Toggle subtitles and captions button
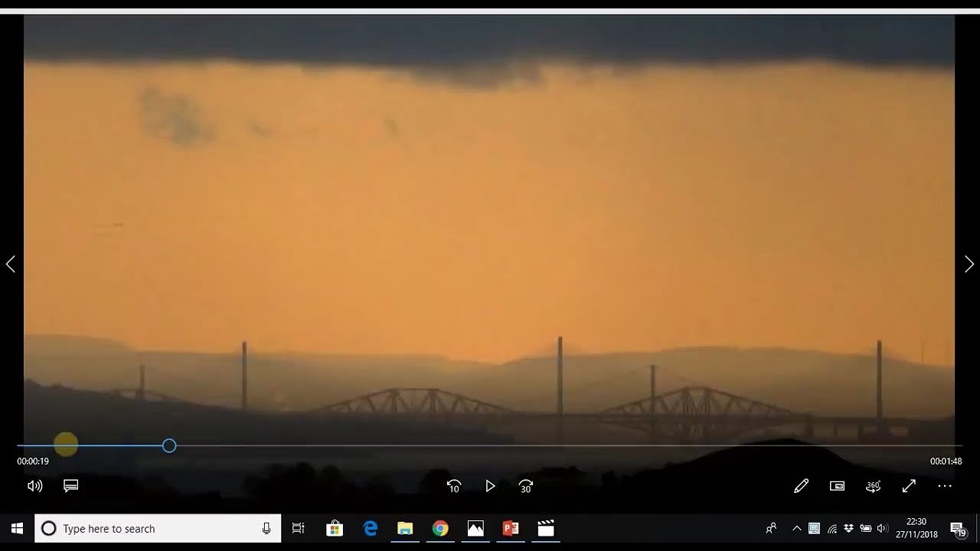The width and height of the screenshot is (980, 551). [71, 486]
